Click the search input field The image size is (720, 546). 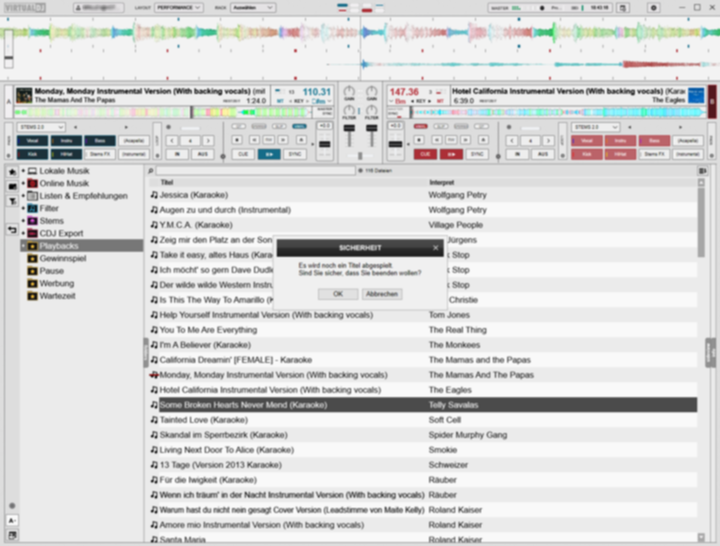256,171
